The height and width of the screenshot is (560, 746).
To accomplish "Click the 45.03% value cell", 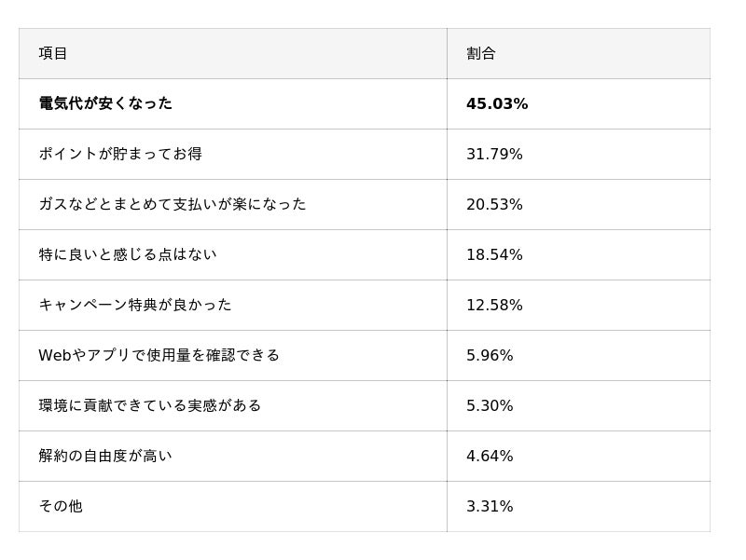I will pyautogui.click(x=497, y=104).
